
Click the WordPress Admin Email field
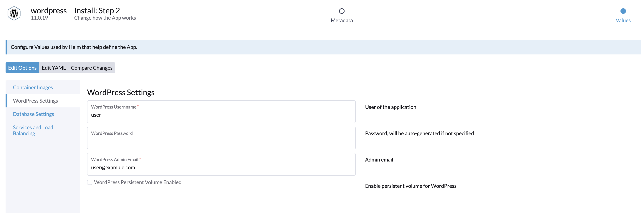click(221, 167)
